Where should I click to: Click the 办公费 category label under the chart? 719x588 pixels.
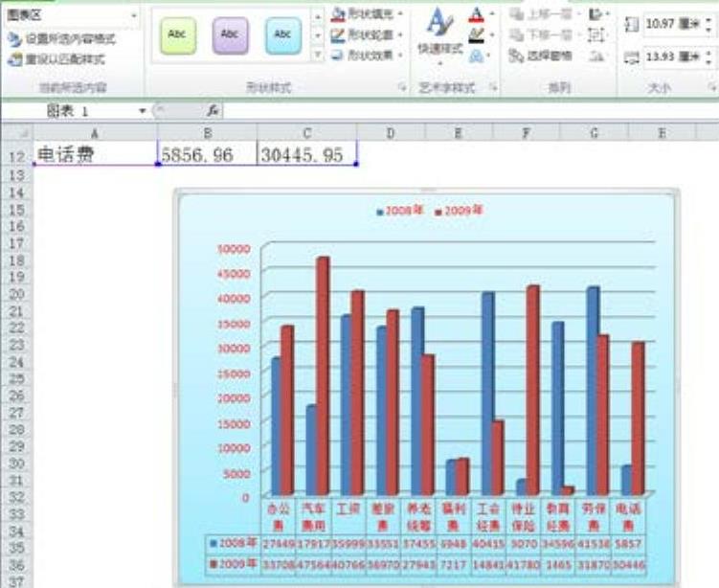pyautogui.click(x=279, y=516)
